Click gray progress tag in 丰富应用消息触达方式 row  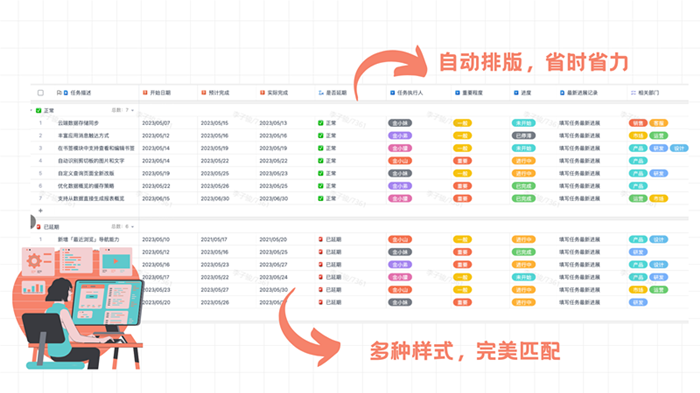point(523,135)
